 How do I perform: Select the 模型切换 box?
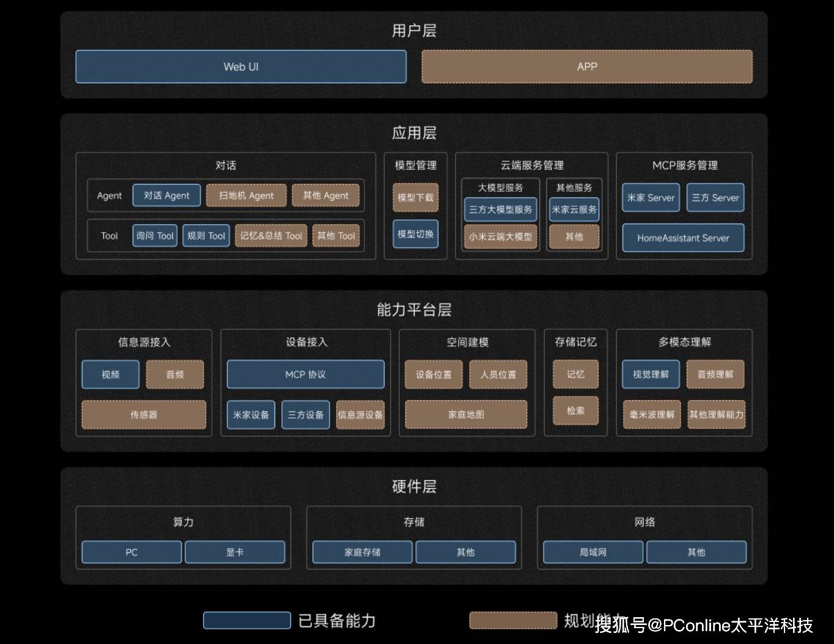pos(415,234)
